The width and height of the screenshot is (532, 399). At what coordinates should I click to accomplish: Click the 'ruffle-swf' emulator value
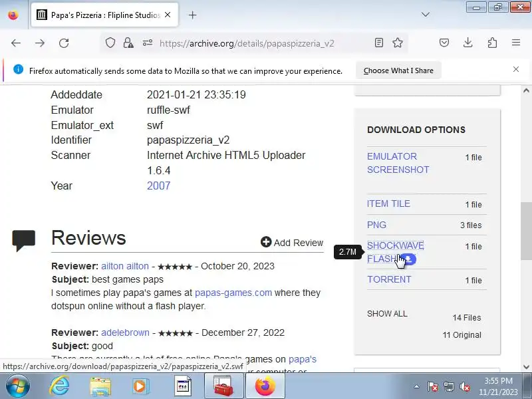click(x=168, y=110)
